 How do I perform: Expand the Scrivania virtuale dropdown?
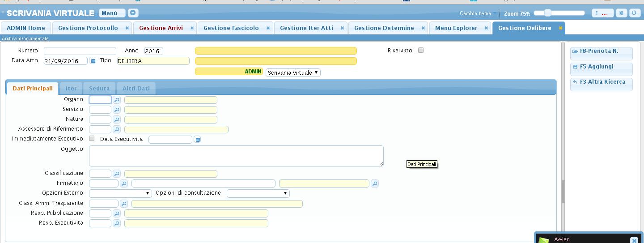293,72
